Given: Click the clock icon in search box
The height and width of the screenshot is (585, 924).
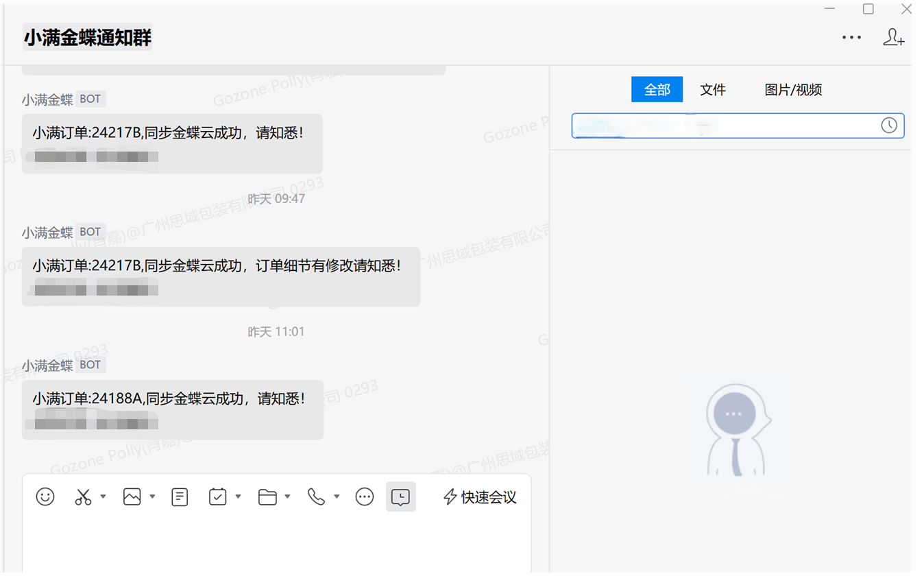Looking at the screenshot, I should coord(889,125).
